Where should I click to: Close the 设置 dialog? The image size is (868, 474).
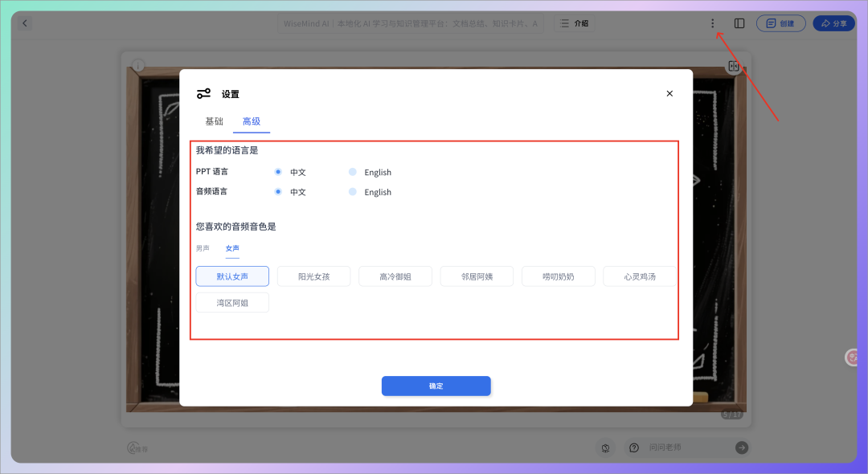[669, 93]
